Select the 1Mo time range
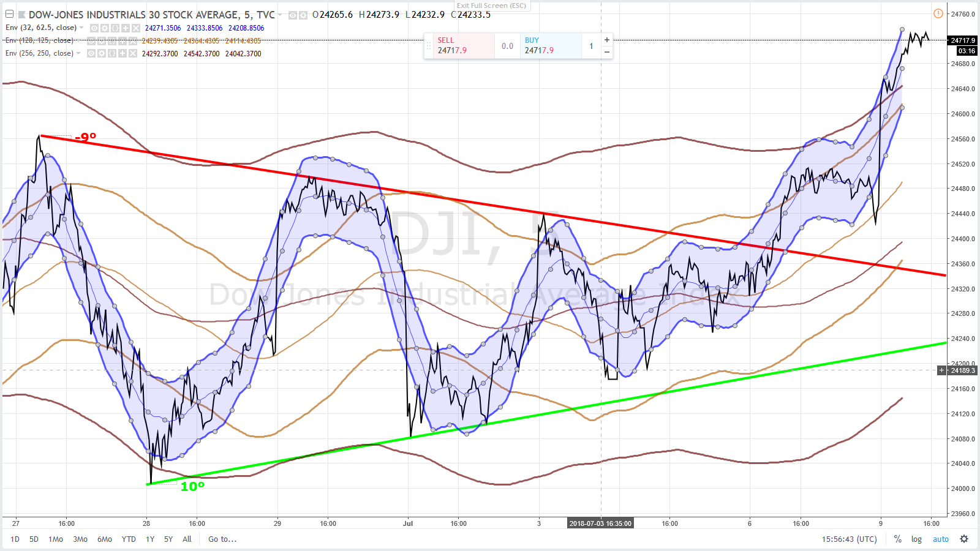The width and height of the screenshot is (980, 551). click(x=56, y=539)
